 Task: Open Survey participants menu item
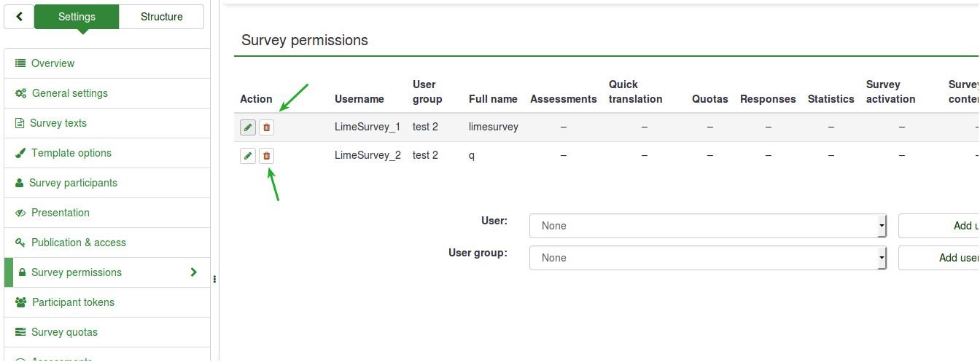tap(73, 183)
